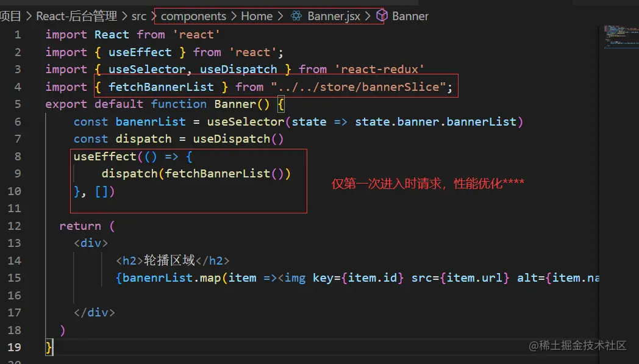Click 'useDispatch' in the line 3 import

pos(238,70)
